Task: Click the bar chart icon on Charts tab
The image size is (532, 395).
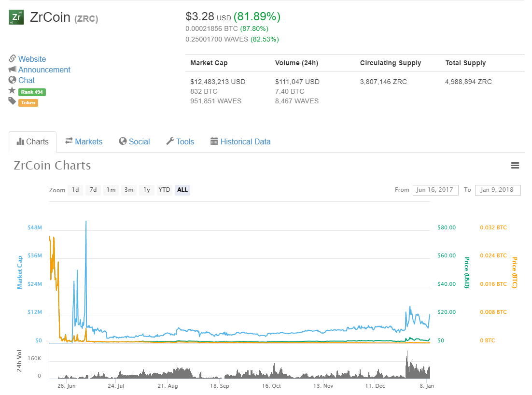Action: click(x=21, y=141)
